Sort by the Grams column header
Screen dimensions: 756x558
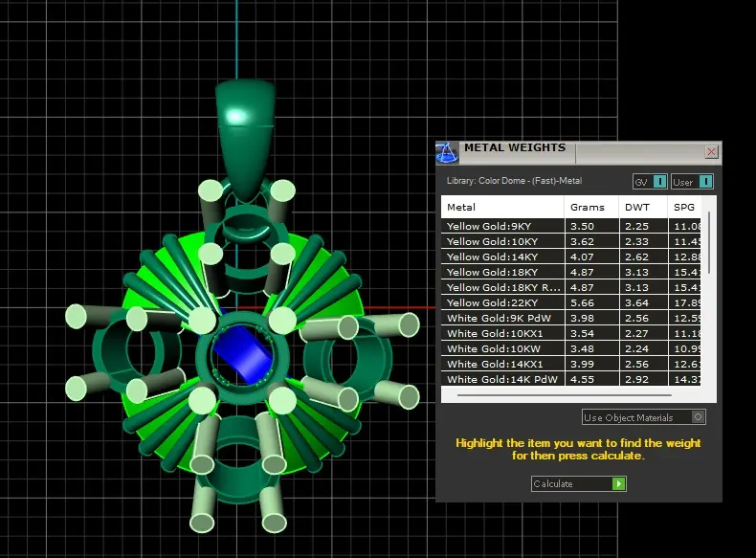point(591,207)
